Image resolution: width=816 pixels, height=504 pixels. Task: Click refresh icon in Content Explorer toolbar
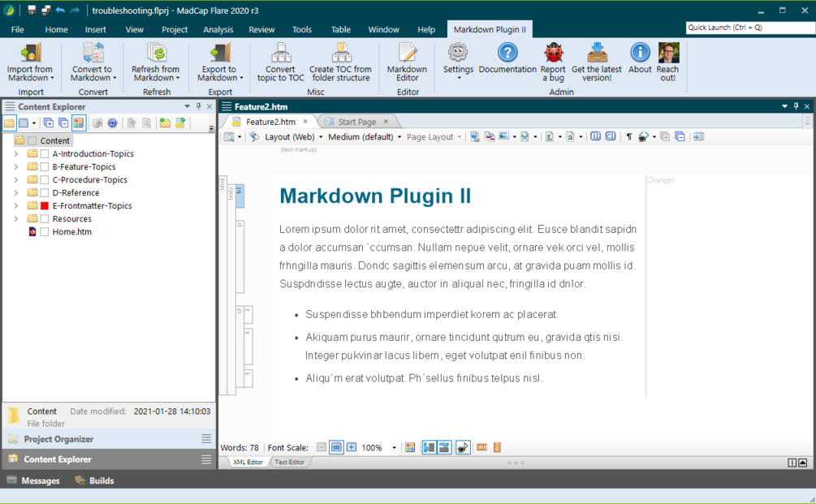coord(112,123)
